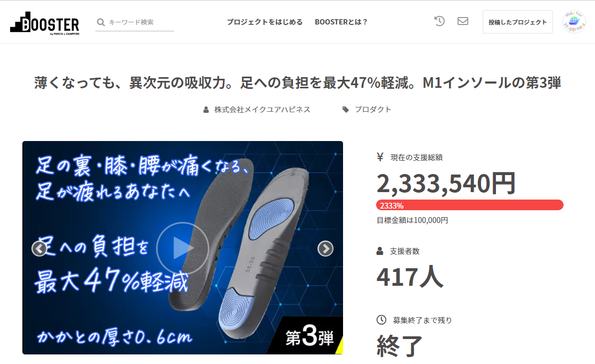This screenshot has width=595, height=364.
Task: Open the history clock icon
Action: click(x=439, y=21)
